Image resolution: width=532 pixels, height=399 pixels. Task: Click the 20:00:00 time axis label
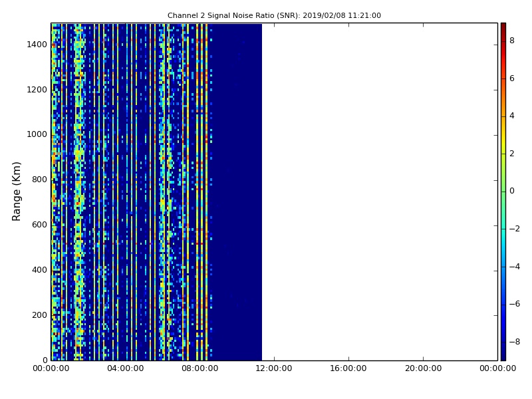pos(423,368)
